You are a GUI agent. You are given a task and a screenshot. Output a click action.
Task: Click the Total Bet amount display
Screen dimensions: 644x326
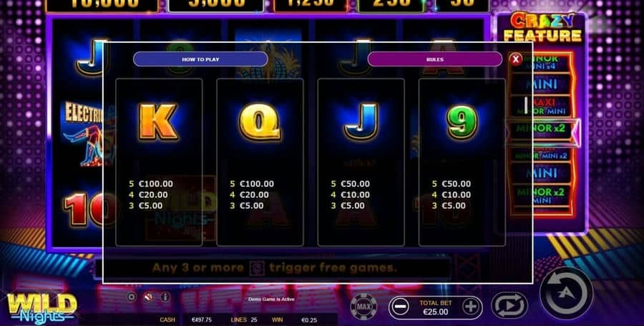pyautogui.click(x=435, y=307)
